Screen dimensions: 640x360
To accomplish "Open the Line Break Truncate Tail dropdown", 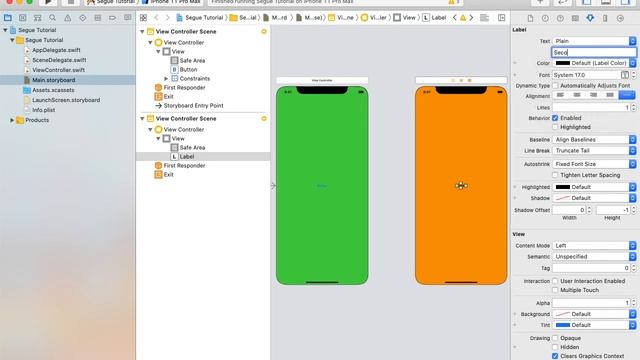I will [594, 150].
